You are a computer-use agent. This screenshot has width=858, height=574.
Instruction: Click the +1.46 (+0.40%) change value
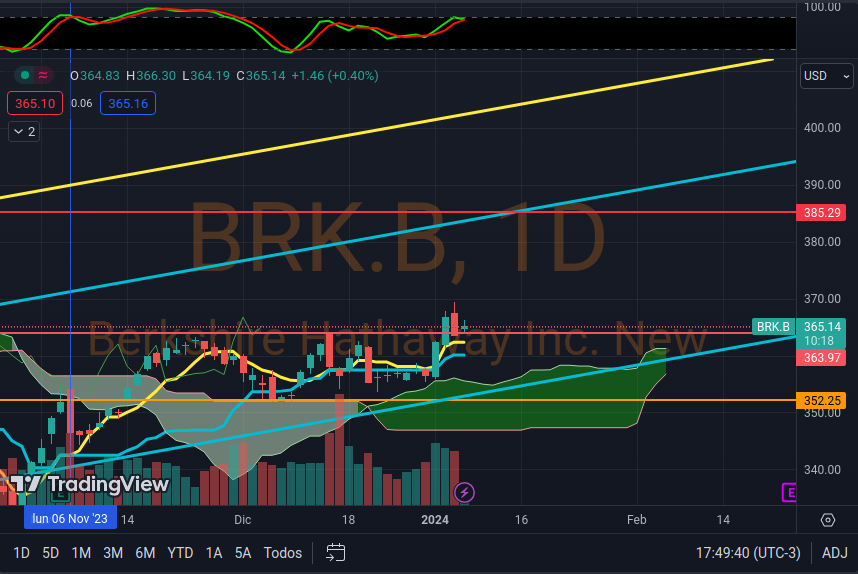[x=335, y=76]
